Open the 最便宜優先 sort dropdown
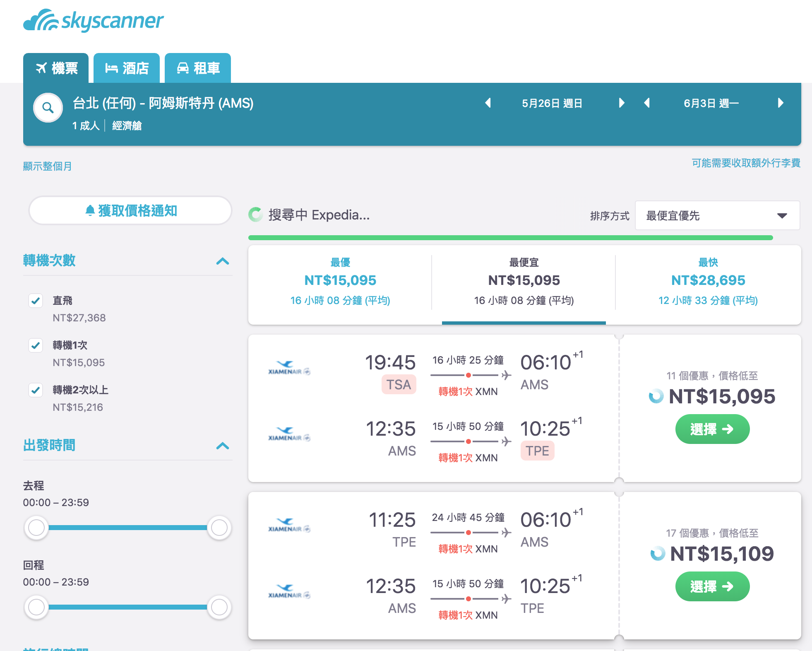This screenshot has width=812, height=651. click(x=717, y=215)
